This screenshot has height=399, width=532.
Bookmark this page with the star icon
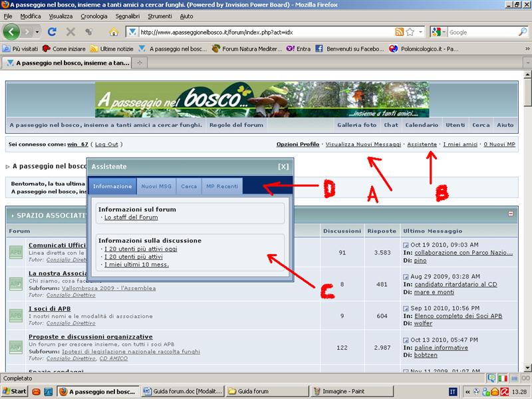click(x=410, y=32)
